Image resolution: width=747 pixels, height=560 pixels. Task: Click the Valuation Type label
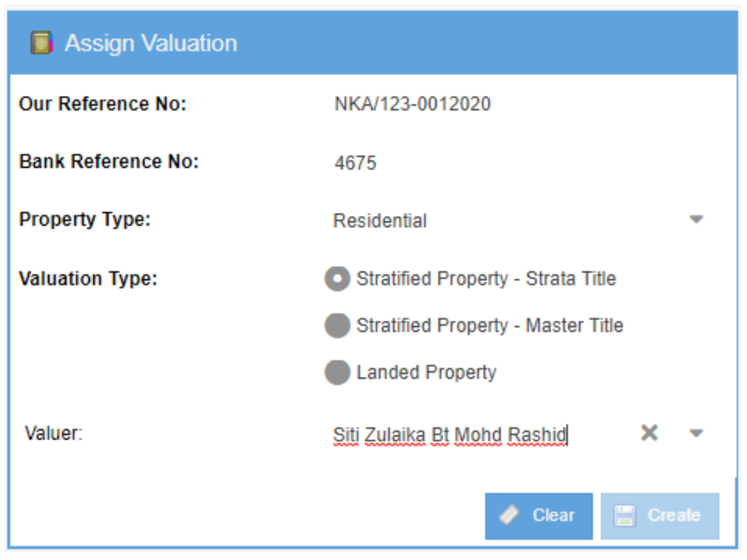(x=88, y=279)
